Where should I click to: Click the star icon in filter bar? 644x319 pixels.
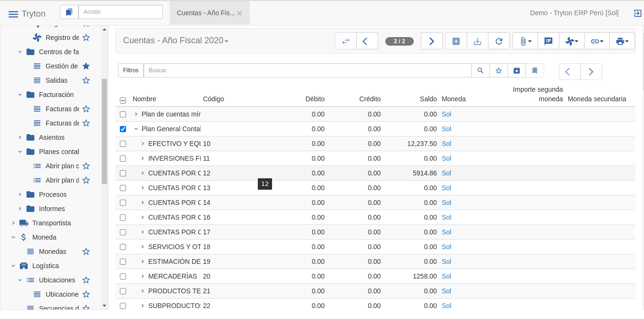(x=498, y=70)
